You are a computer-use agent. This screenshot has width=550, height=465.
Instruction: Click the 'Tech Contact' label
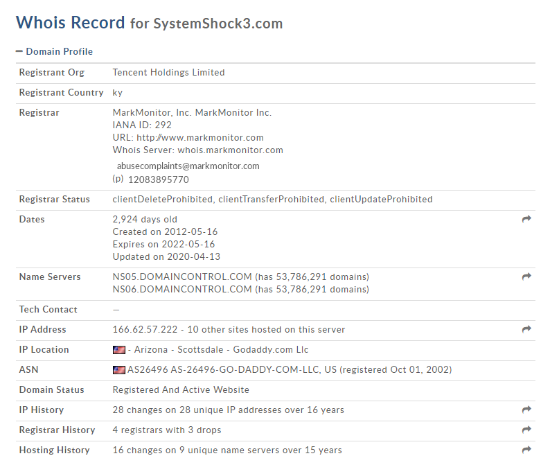48,310
